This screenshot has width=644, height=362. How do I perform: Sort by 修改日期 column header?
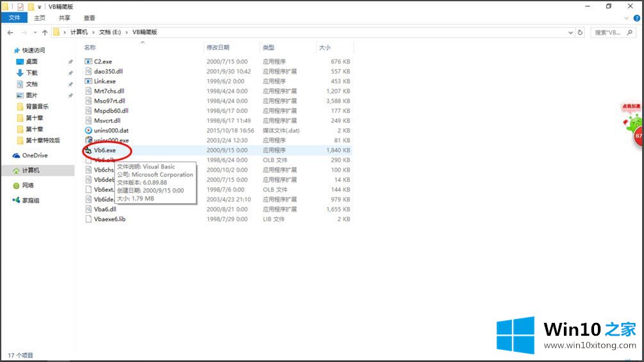pyautogui.click(x=218, y=47)
